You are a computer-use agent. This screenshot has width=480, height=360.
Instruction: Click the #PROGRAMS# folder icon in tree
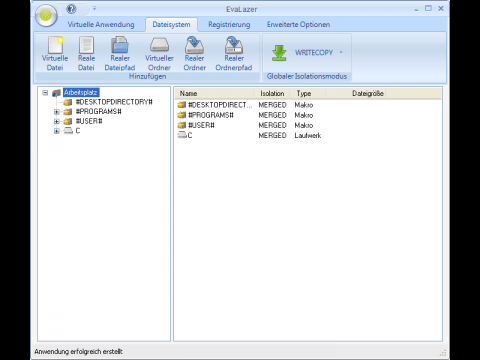tap(68, 112)
